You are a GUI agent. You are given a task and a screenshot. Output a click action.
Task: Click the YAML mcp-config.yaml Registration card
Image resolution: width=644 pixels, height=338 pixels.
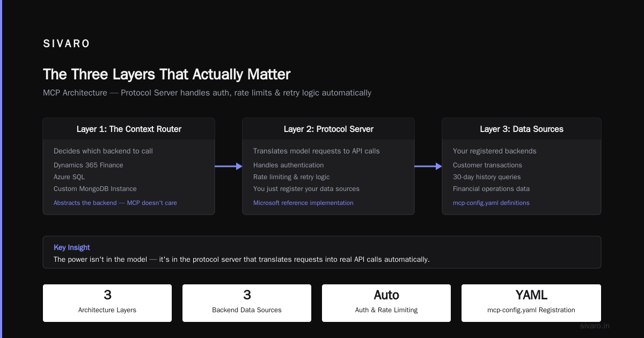pyautogui.click(x=531, y=303)
